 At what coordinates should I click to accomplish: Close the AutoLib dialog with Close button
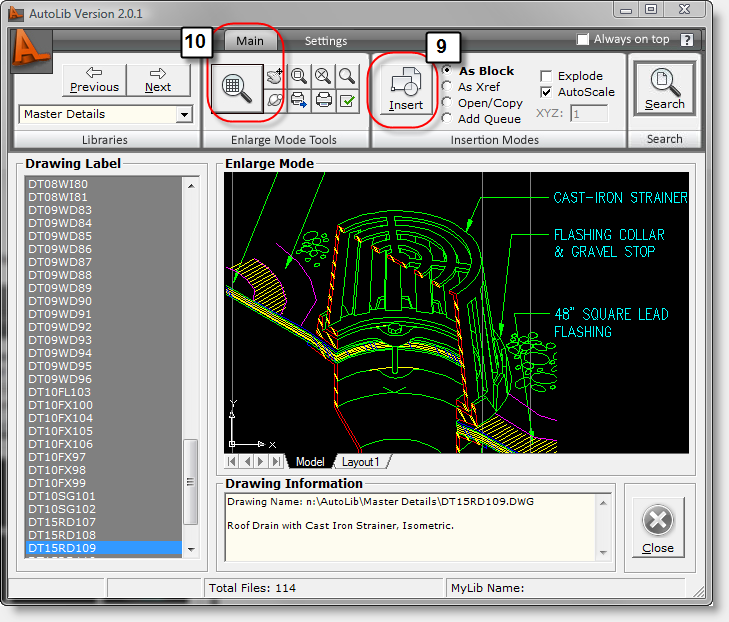pos(658,528)
